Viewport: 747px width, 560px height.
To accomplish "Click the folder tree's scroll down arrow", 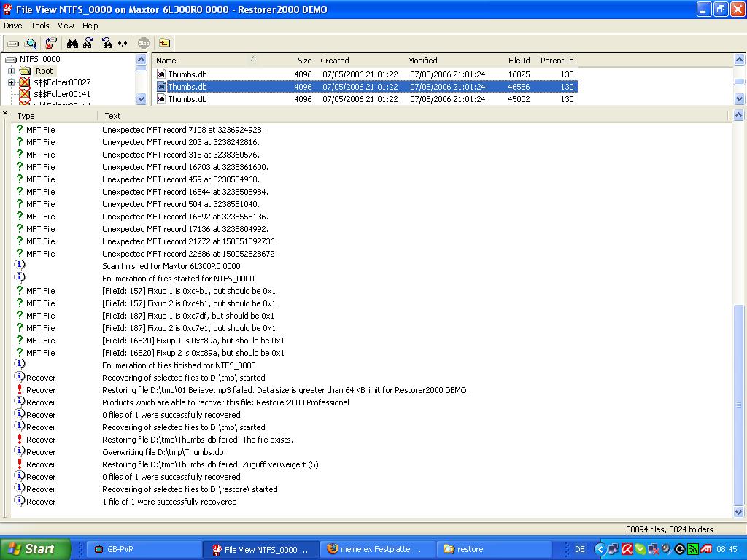I will coord(141,99).
